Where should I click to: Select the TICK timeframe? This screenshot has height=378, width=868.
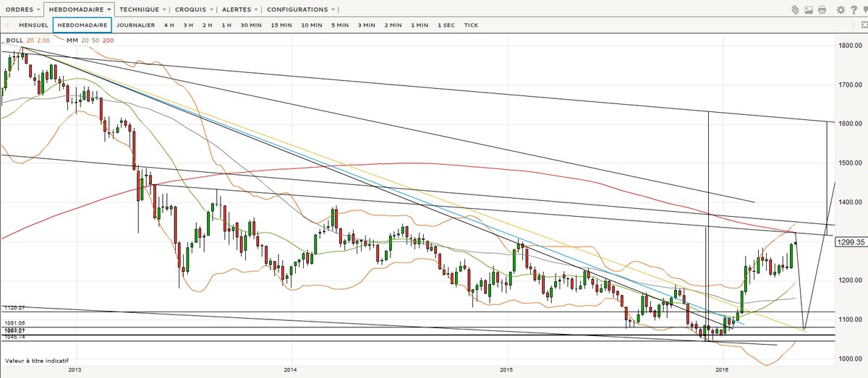pyautogui.click(x=471, y=25)
